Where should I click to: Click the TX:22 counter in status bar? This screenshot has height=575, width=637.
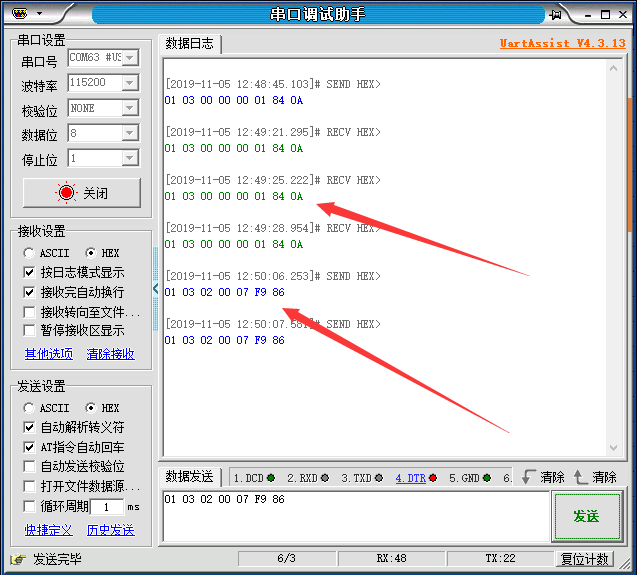[x=500, y=559]
